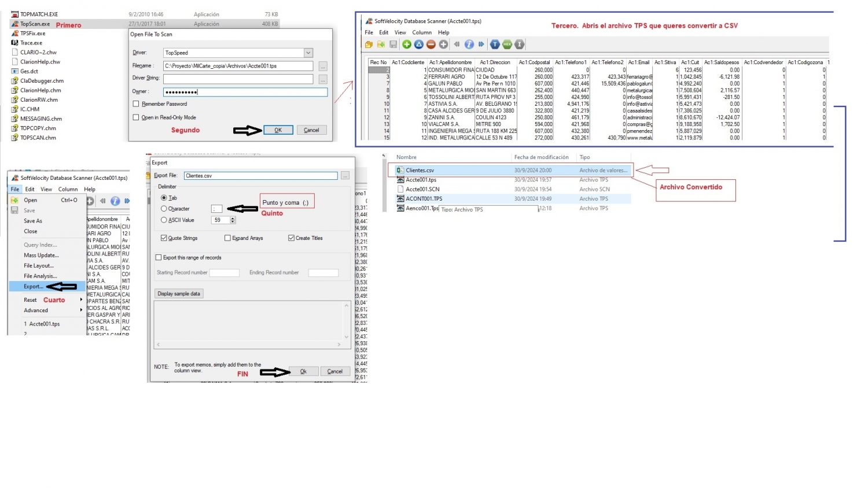Select the Ges.dct file icon
868x488 pixels.
(15, 71)
